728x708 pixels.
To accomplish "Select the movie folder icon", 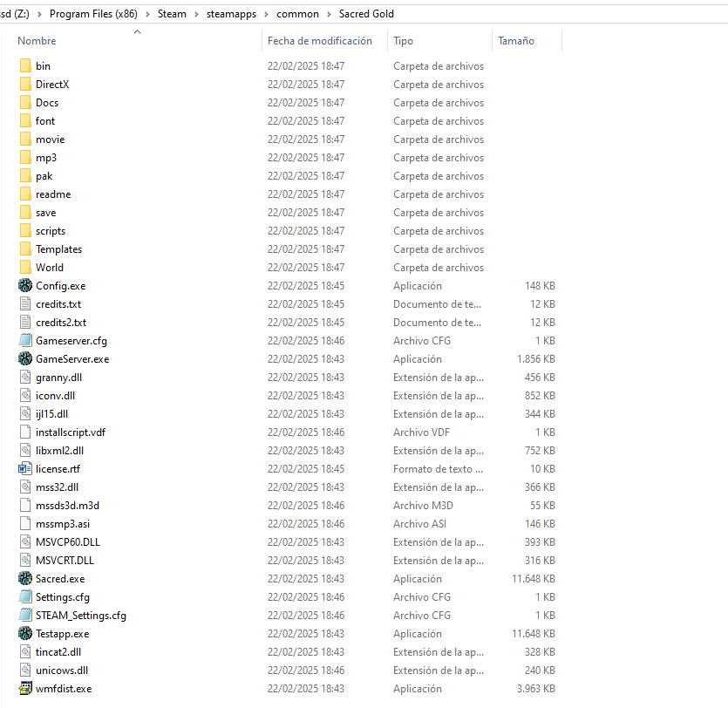I will tap(25, 140).
